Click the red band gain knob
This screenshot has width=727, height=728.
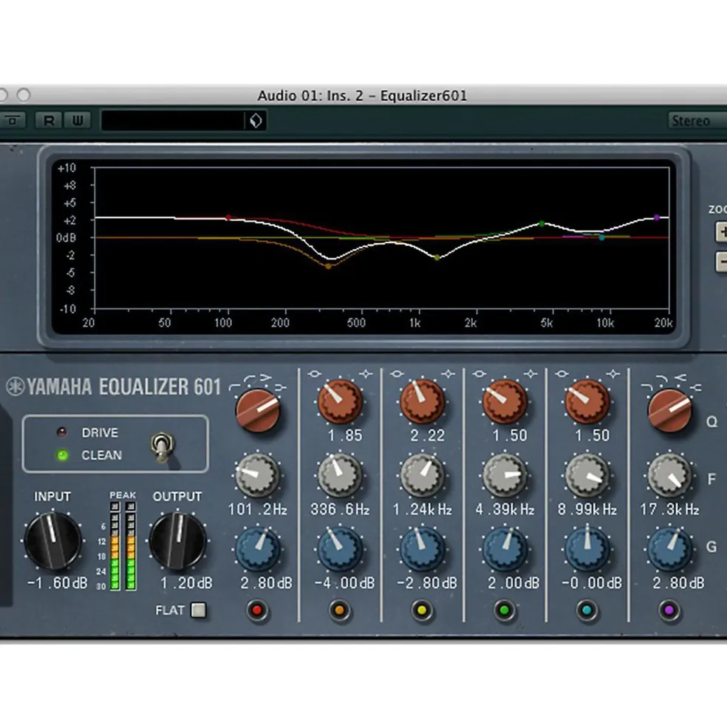pos(258,549)
